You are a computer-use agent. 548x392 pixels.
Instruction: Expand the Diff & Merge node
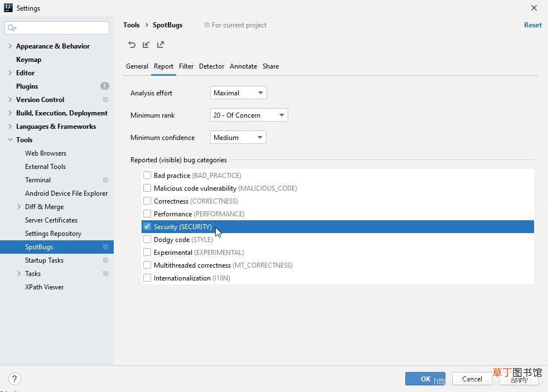(19, 207)
